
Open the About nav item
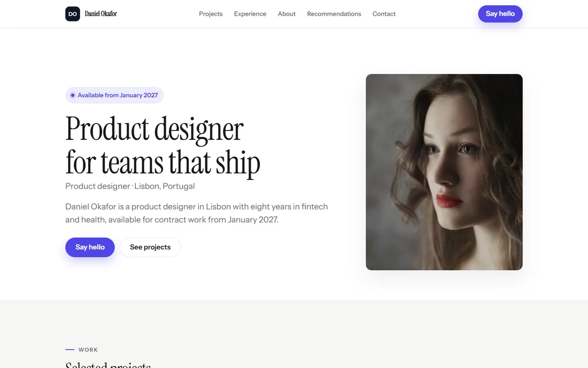(287, 14)
